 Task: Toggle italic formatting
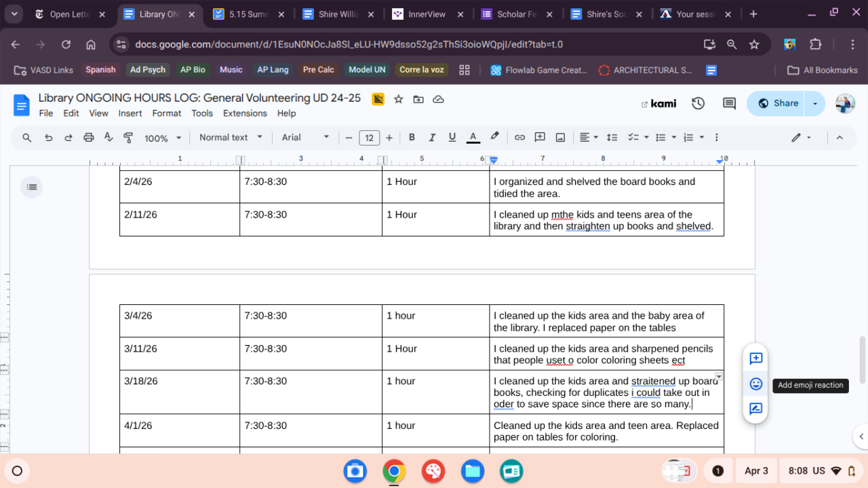coord(432,138)
